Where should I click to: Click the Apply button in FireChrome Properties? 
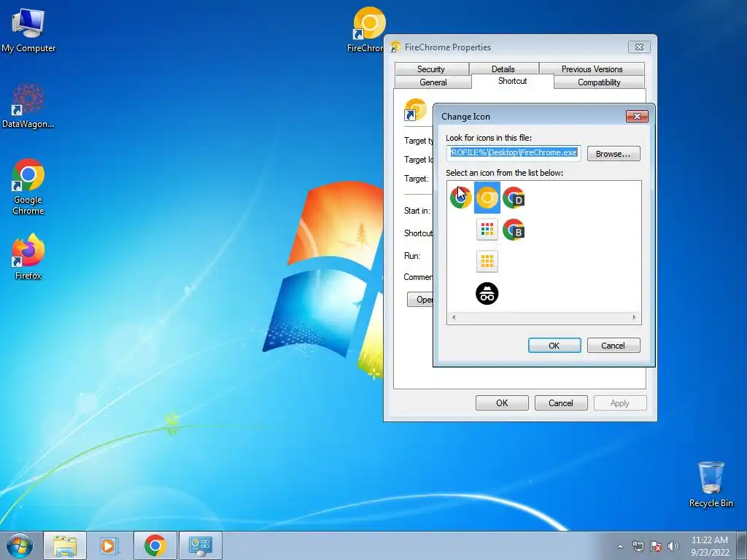tap(620, 402)
